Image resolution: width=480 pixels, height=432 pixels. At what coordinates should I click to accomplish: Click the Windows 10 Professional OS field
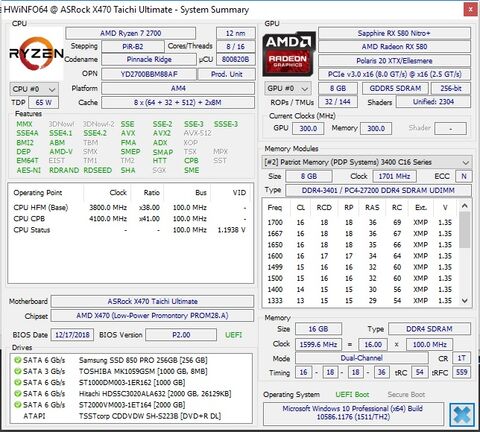click(353, 413)
